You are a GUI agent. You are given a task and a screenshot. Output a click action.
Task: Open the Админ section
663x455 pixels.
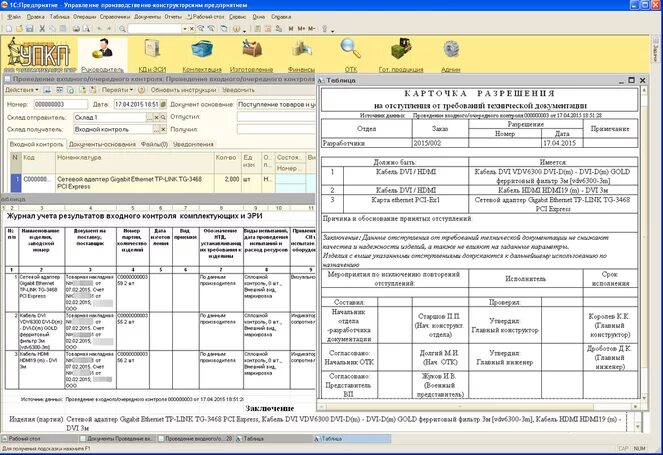[x=451, y=55]
